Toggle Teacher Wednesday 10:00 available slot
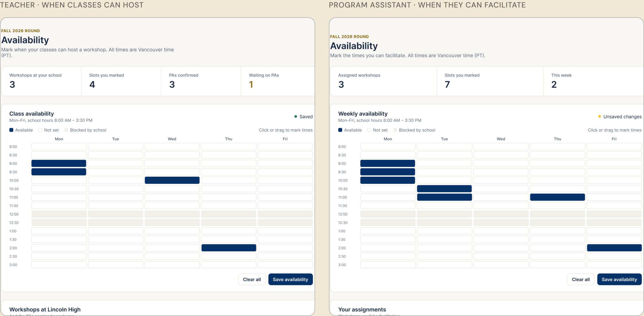The image size is (644, 316). pos(172,180)
